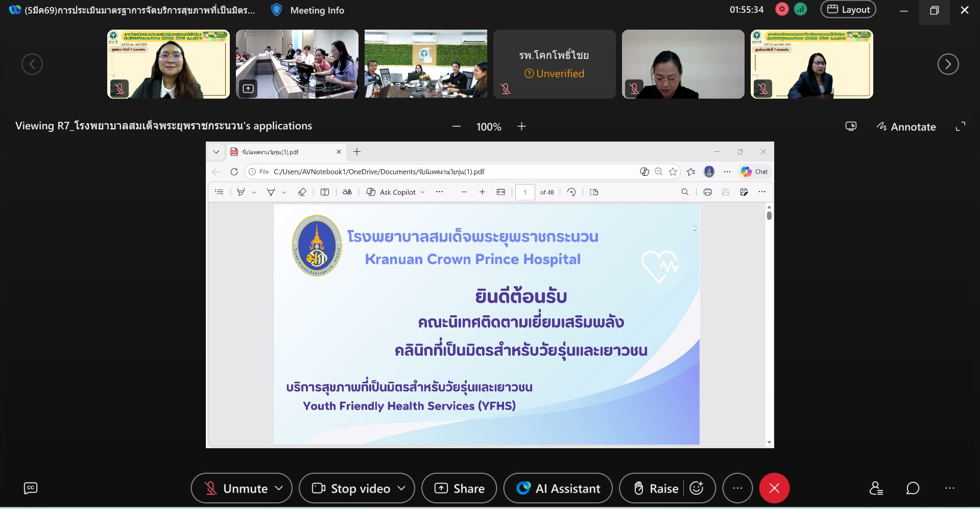Expand the Unmute audio options arrow
Viewport: 980px width, 509px height.
(x=279, y=488)
